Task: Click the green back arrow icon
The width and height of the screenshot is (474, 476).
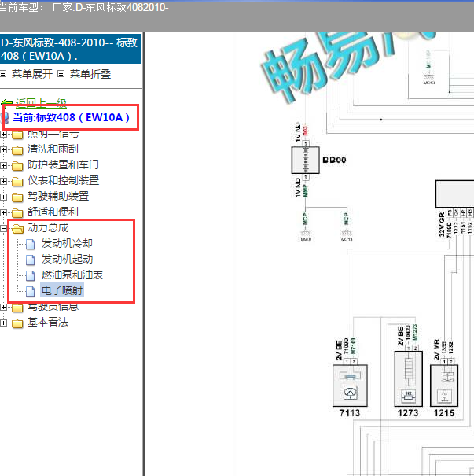Action: 6,104
